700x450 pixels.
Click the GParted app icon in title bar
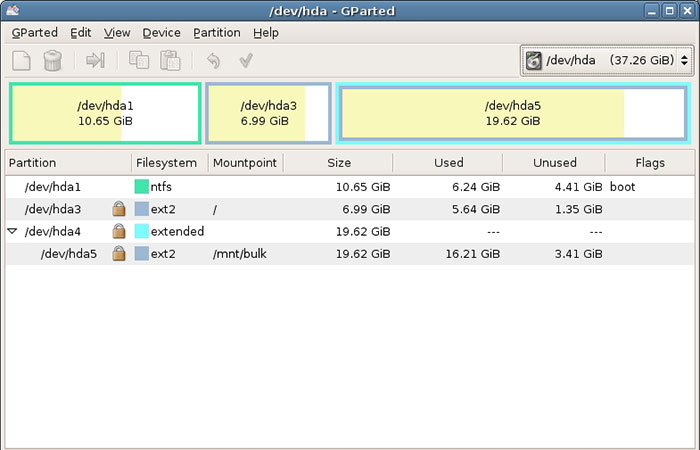13,10
